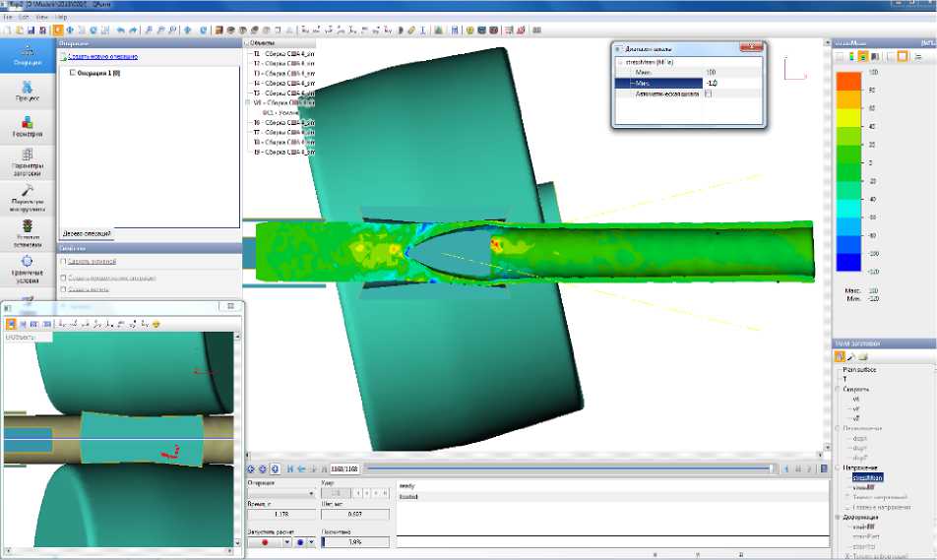The image size is (937, 560).
Task: Enable the automatic scale checkbox in dialog
Action: click(708, 93)
